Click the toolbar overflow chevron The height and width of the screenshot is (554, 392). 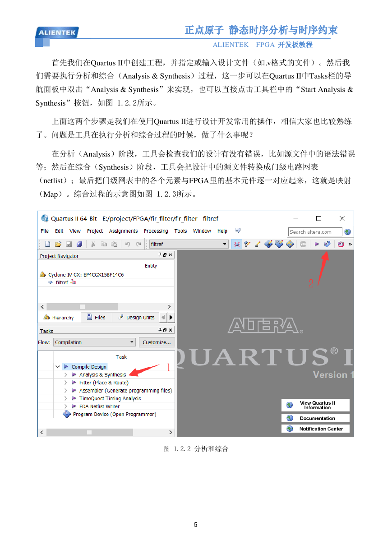350,244
